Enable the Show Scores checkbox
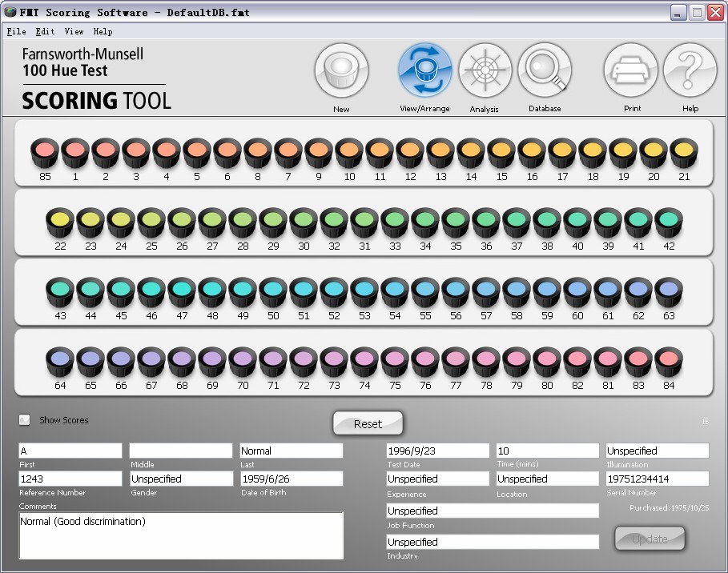The width and height of the screenshot is (728, 573). tap(25, 420)
